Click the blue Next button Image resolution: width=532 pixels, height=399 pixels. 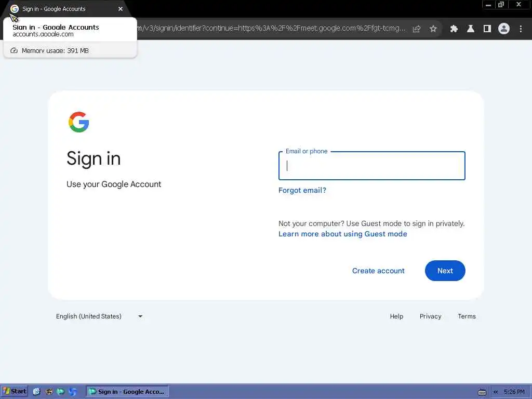pyautogui.click(x=445, y=271)
